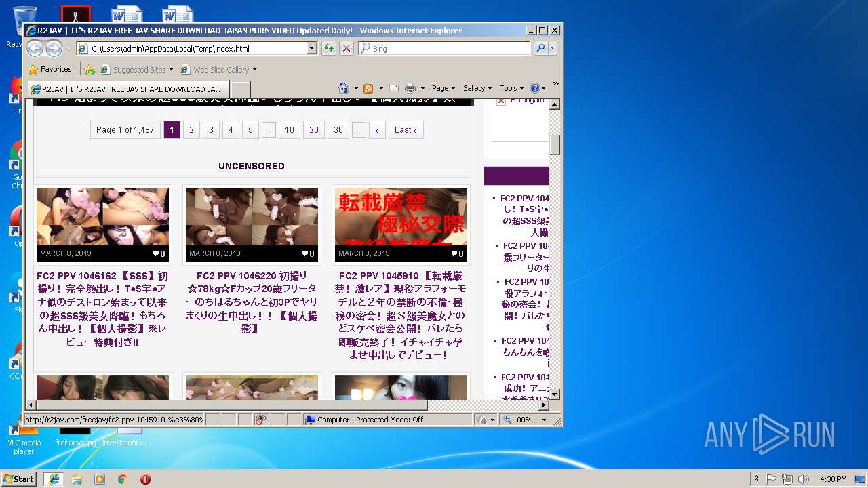Open Web Slice Gallery link

pos(218,69)
